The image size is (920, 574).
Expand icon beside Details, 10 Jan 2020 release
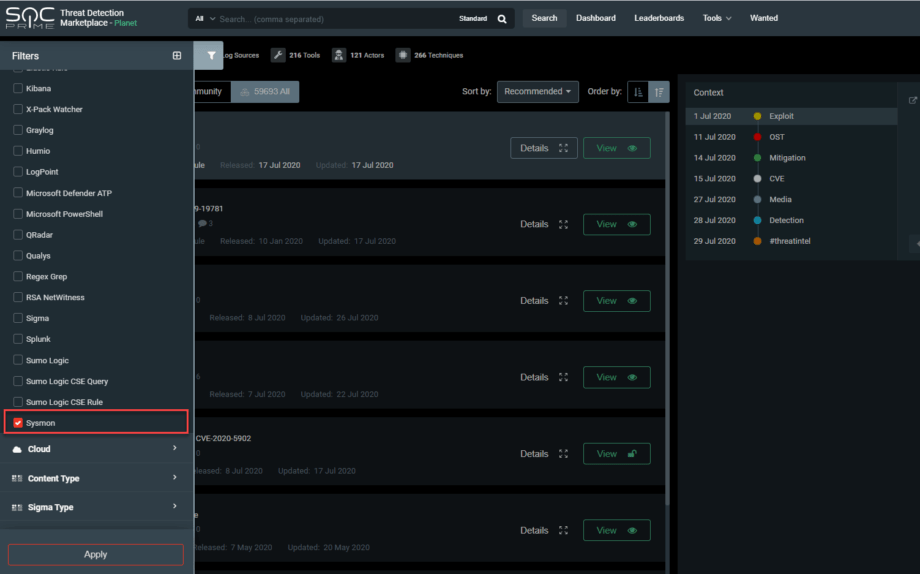[563, 224]
